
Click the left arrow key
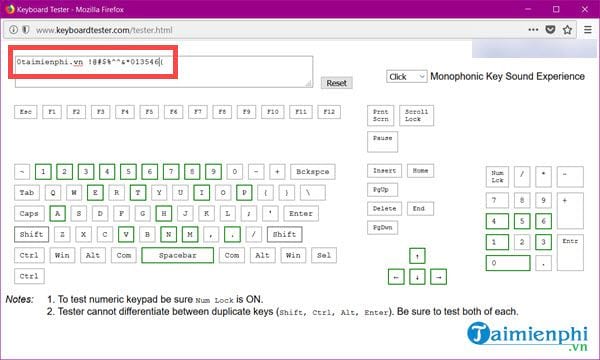pyautogui.click(x=396, y=277)
